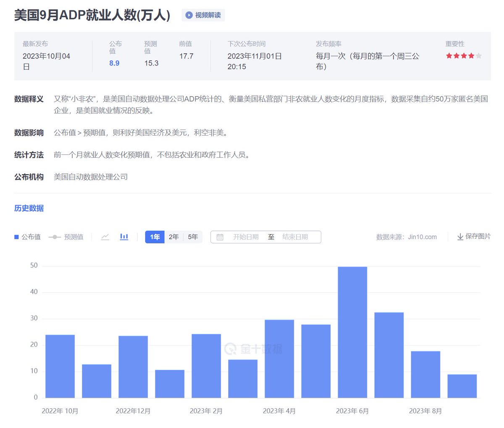
Task: Click the download icon beside 保存图片
Action: 460,237
